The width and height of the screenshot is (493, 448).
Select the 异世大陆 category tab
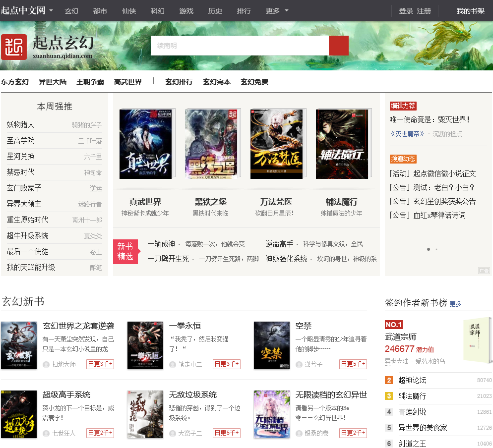pos(53,82)
